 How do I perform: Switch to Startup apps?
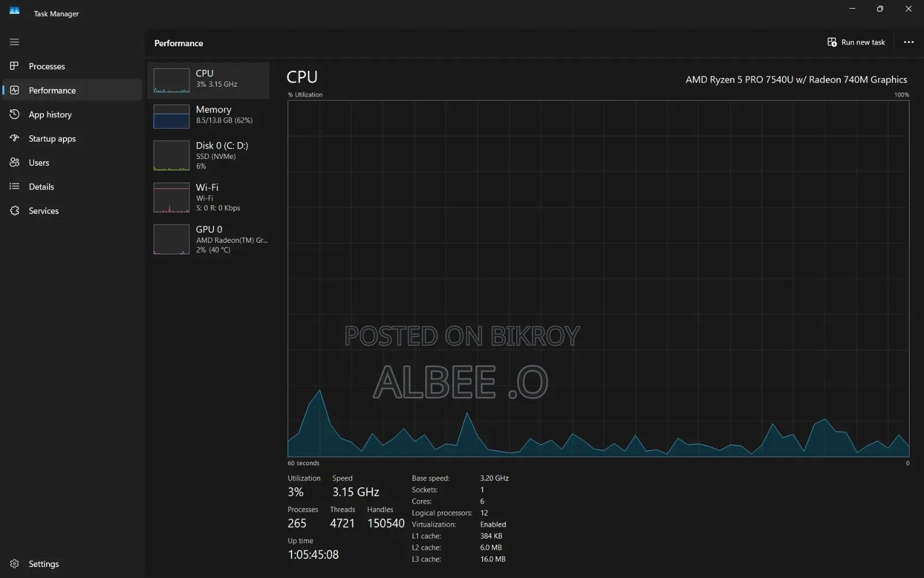(x=72, y=138)
